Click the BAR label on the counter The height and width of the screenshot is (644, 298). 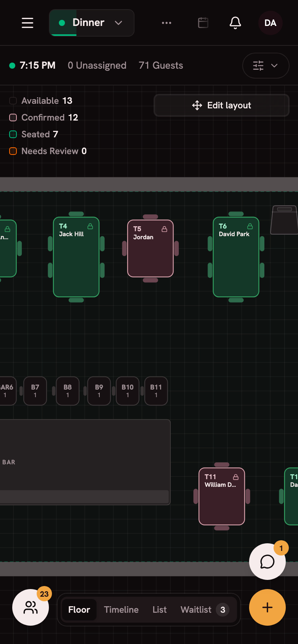pyautogui.click(x=9, y=462)
